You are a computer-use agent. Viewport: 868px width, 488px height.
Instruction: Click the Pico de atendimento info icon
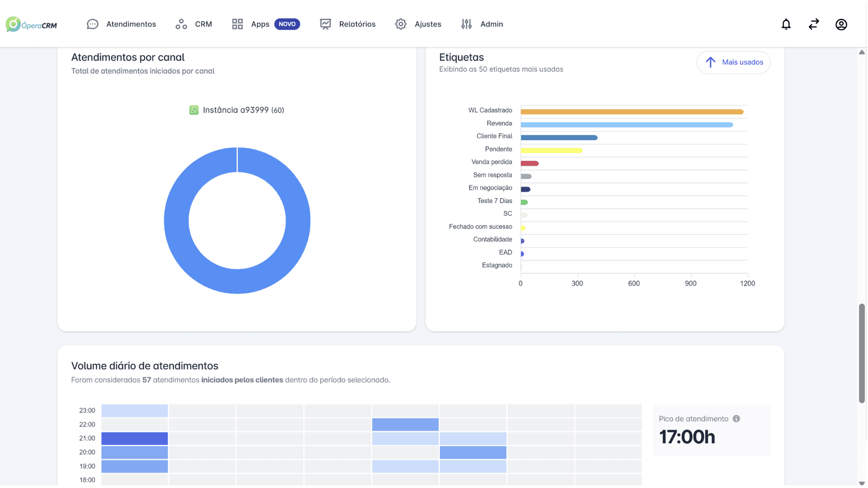tap(736, 419)
